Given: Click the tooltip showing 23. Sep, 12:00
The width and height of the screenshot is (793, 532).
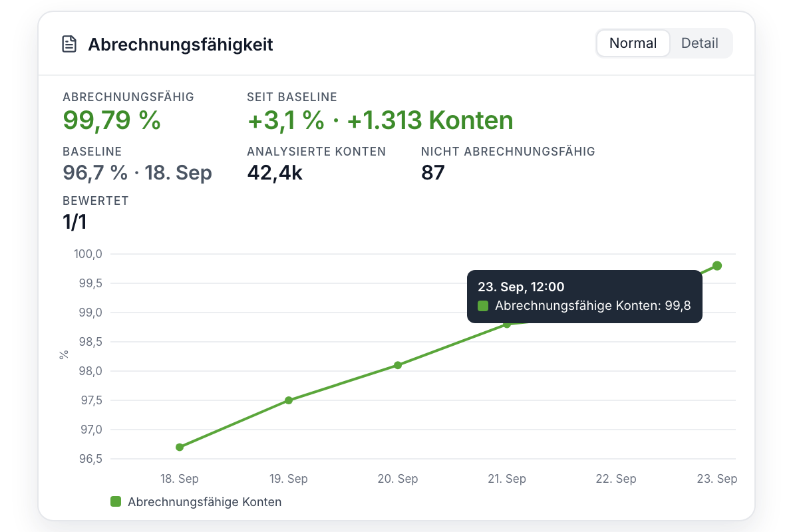Looking at the screenshot, I should click(585, 297).
